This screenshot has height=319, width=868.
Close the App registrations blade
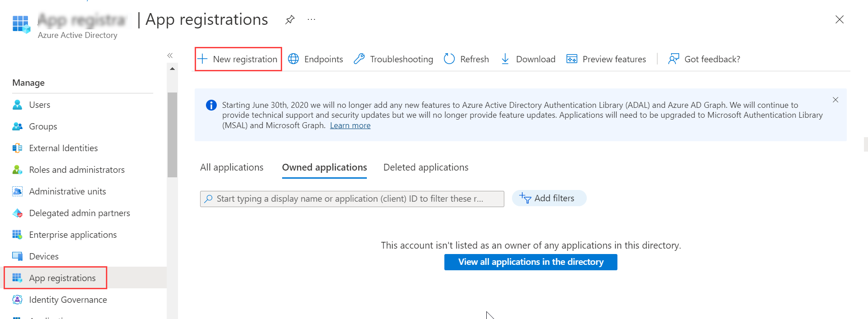click(840, 19)
